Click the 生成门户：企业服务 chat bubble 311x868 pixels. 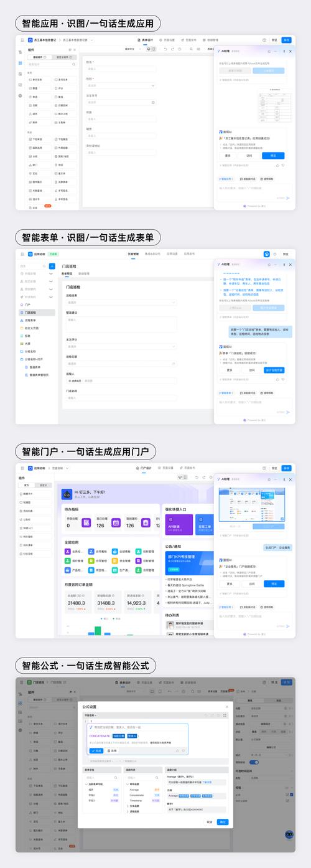[277, 547]
